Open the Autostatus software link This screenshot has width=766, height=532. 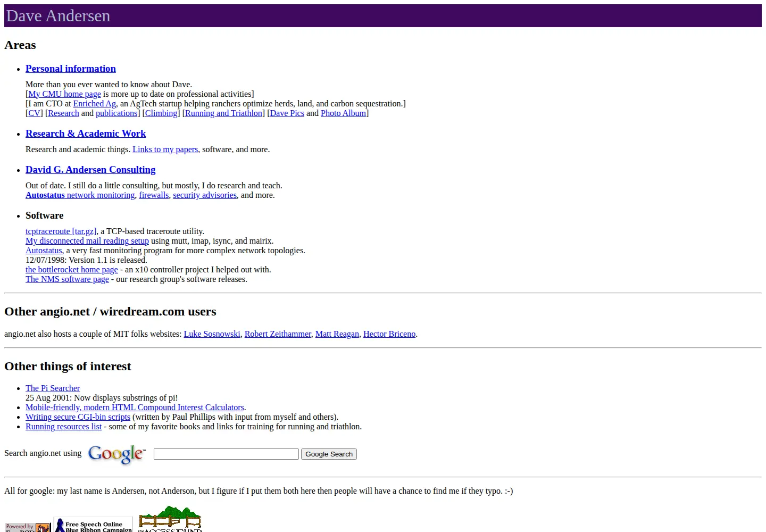(44, 251)
